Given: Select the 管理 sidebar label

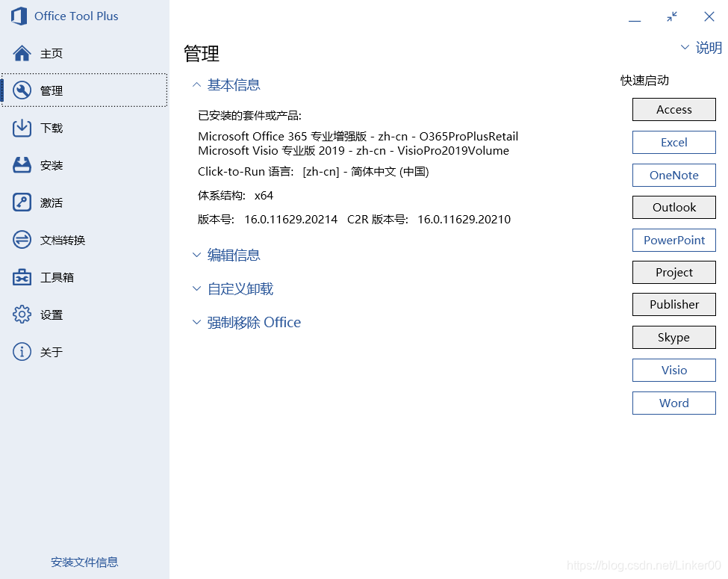Looking at the screenshot, I should coord(51,90).
